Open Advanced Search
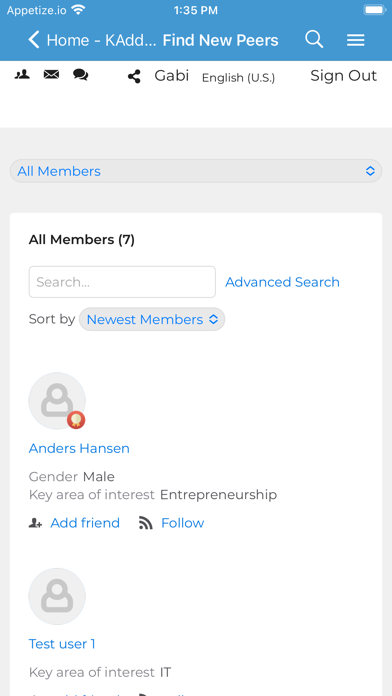Screen dimensions: 392x696 (282, 282)
